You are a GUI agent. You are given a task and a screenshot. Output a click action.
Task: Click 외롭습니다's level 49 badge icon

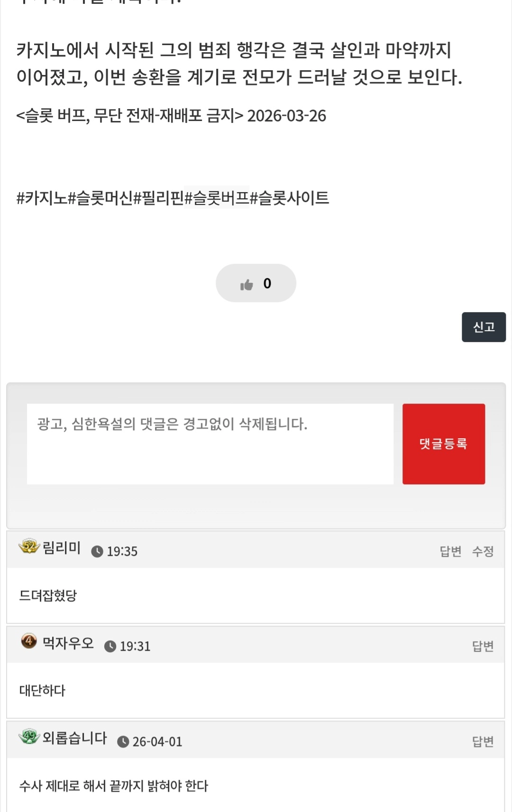pos(29,737)
